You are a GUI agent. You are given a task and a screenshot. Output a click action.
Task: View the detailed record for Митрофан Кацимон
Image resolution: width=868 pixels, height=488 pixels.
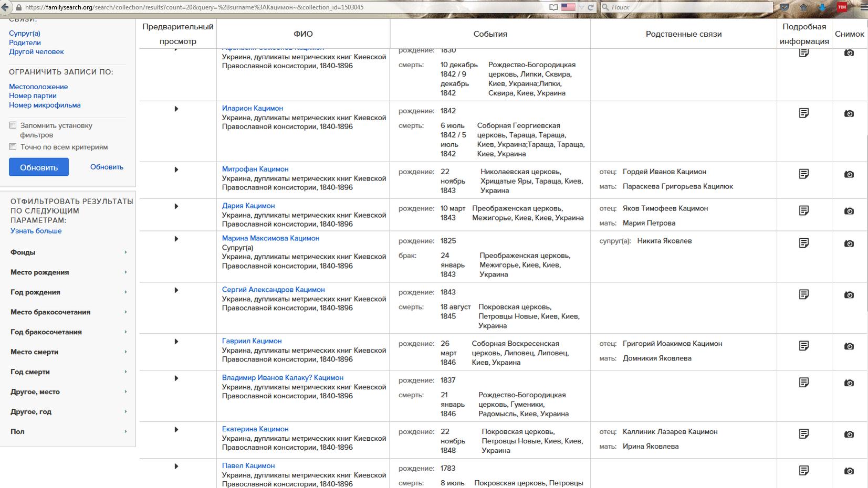[804, 174]
